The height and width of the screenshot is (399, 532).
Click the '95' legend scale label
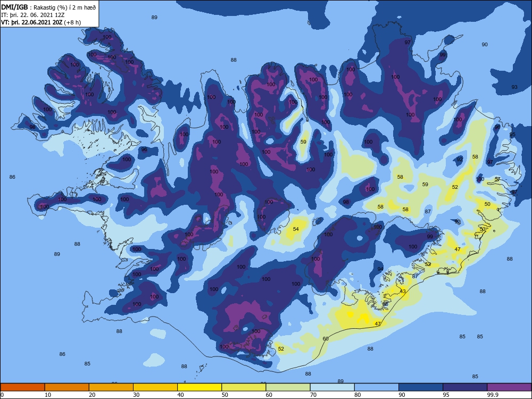coord(446,395)
